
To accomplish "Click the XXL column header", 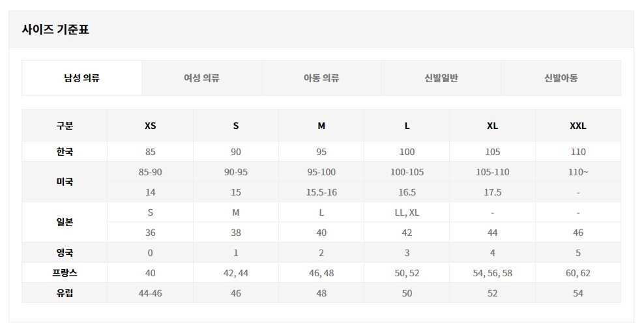I will (x=578, y=126).
